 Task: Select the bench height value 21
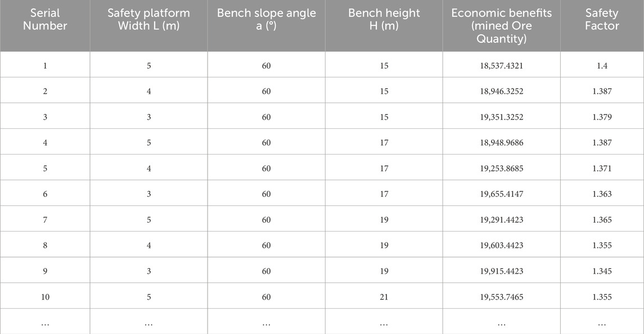click(384, 297)
